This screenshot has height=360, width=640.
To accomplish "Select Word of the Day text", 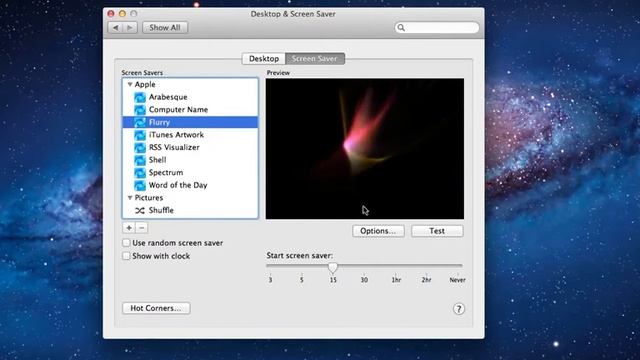I will [x=178, y=185].
